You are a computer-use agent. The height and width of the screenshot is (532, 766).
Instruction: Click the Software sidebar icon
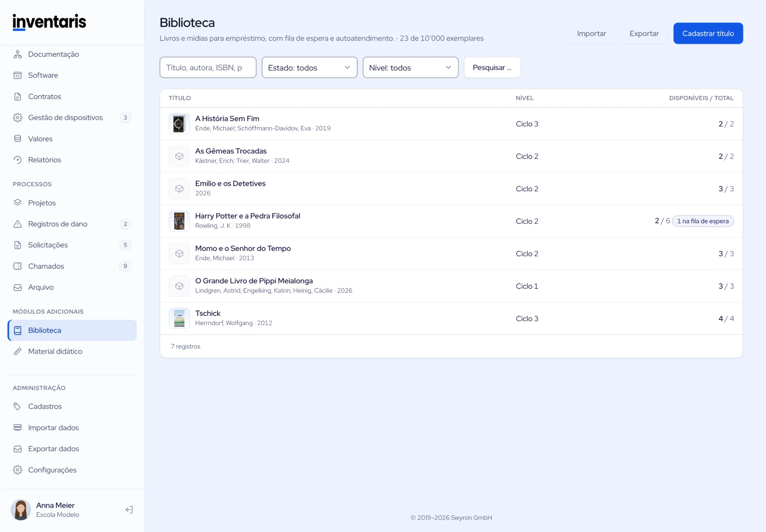point(18,75)
